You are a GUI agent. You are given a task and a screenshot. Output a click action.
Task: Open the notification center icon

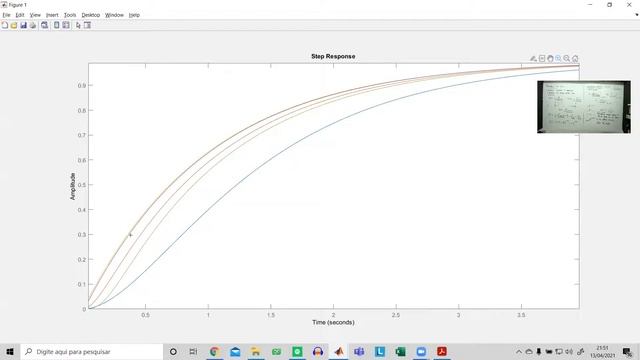[628, 351]
